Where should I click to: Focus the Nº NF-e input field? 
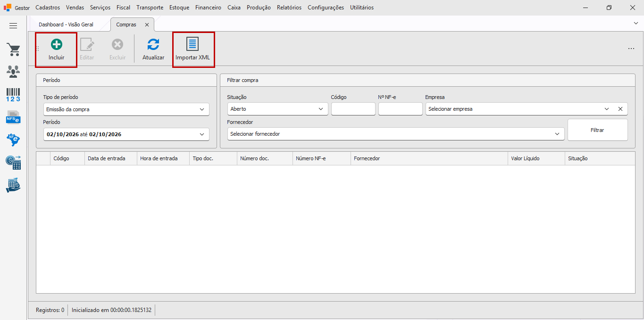click(401, 109)
